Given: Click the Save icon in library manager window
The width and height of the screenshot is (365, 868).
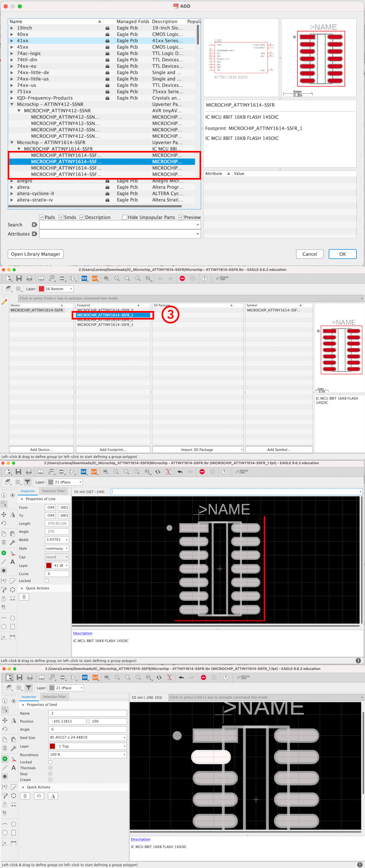Looking at the screenshot, I should click(x=19, y=278).
